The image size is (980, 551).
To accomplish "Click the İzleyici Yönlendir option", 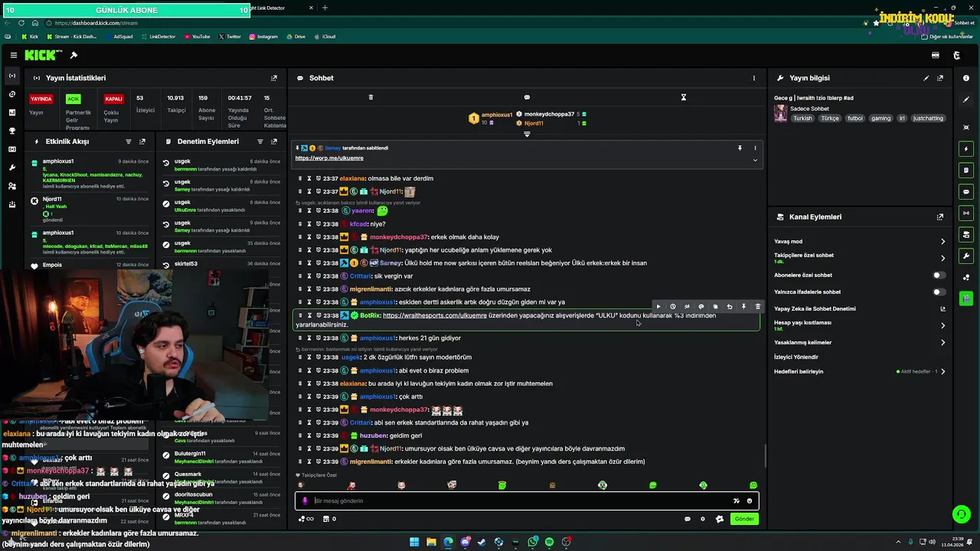I will 796,357.
